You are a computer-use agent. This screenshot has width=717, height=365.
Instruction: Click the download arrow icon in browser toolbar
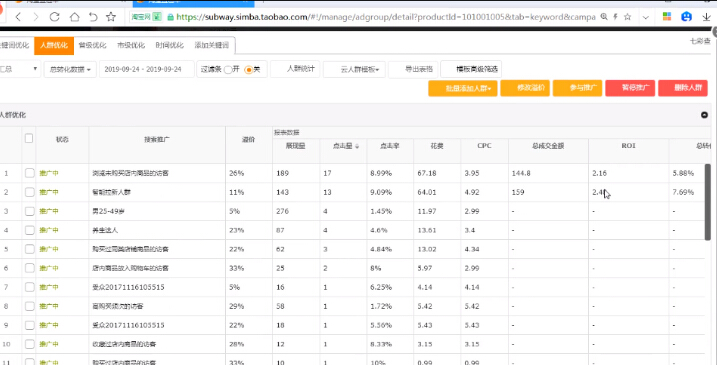706,17
